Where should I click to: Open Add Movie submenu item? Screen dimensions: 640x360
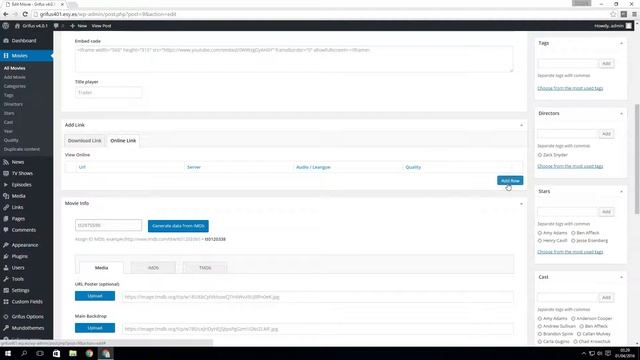pos(15,77)
